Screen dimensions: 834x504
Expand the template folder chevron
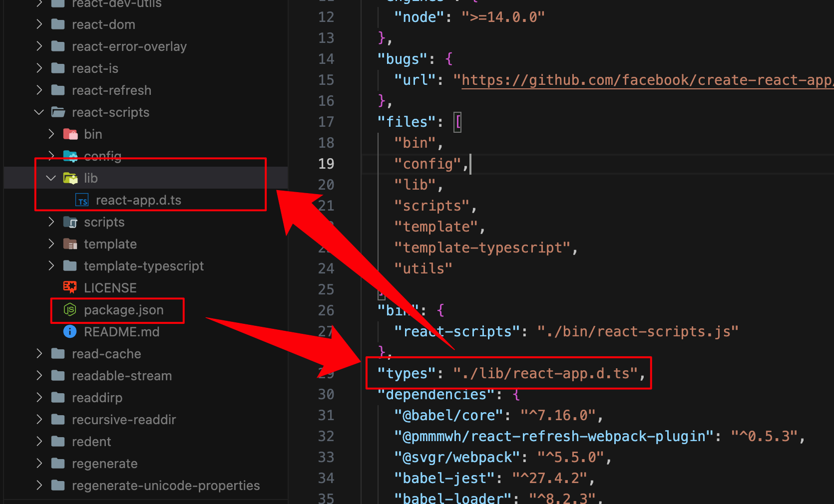(x=51, y=244)
